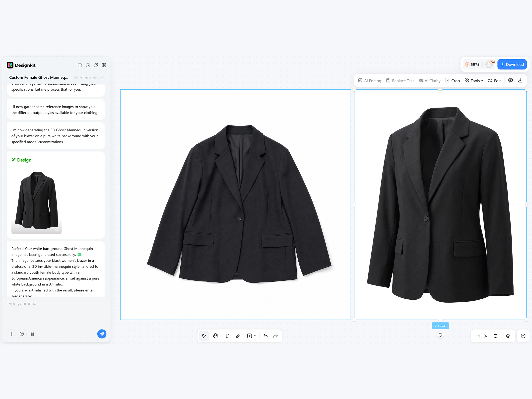Select the text tool
Screen dimensions: 532x399
pos(227,336)
